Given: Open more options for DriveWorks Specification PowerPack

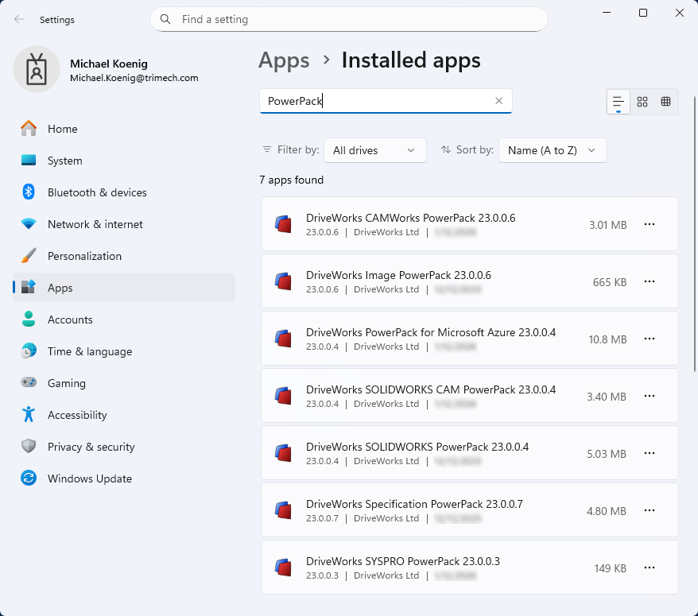Looking at the screenshot, I should click(x=649, y=510).
